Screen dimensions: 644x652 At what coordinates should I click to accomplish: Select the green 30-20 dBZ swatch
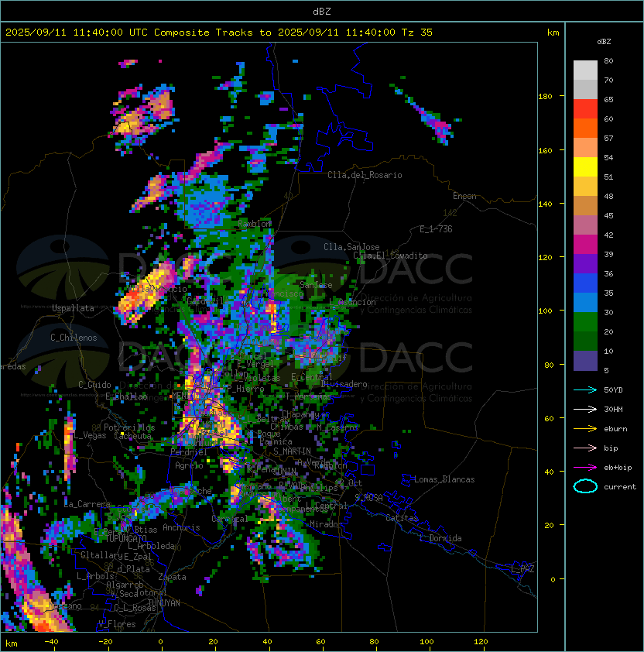[x=585, y=322]
